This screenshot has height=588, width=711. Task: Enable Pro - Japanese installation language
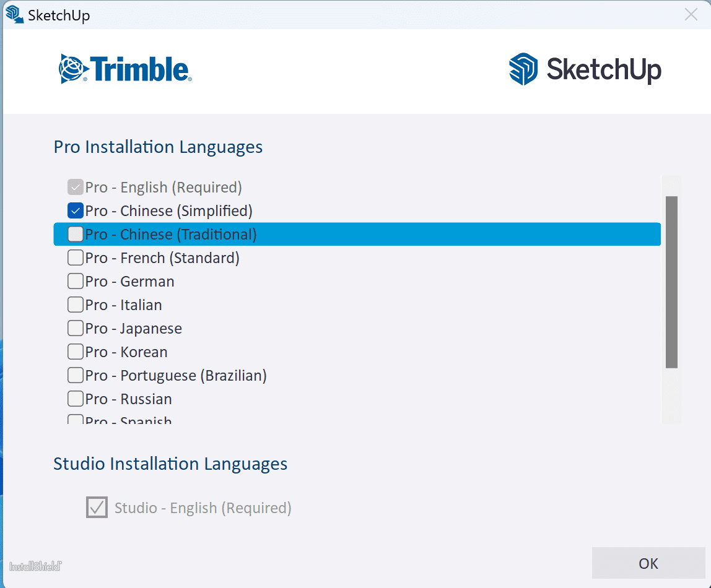[76, 329]
